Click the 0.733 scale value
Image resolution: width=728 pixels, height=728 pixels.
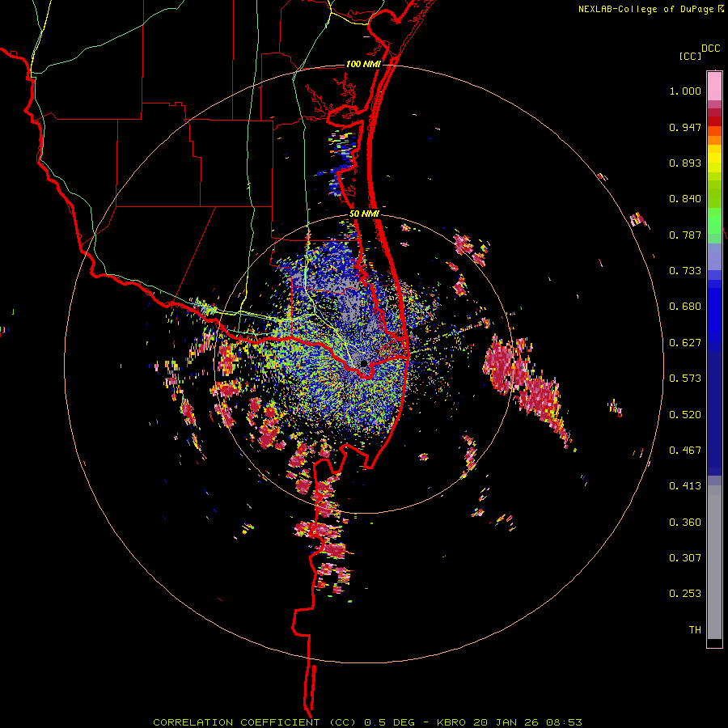685,271
